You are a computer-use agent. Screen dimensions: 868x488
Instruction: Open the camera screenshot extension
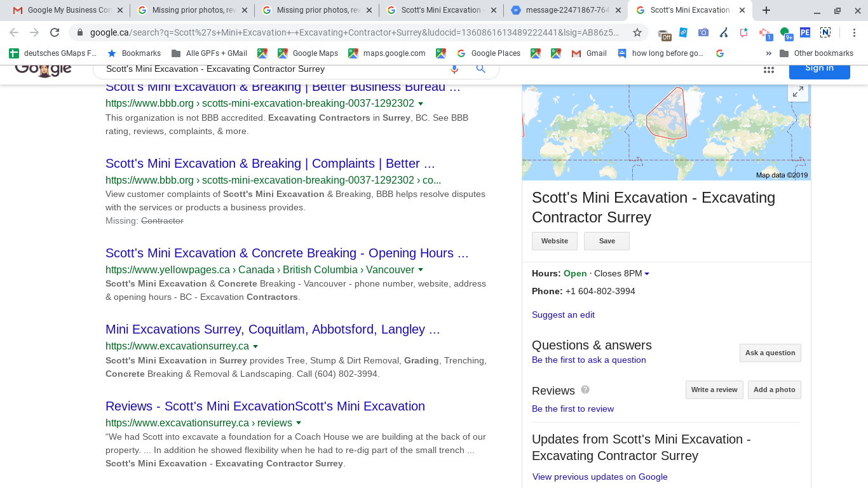pyautogui.click(x=703, y=32)
